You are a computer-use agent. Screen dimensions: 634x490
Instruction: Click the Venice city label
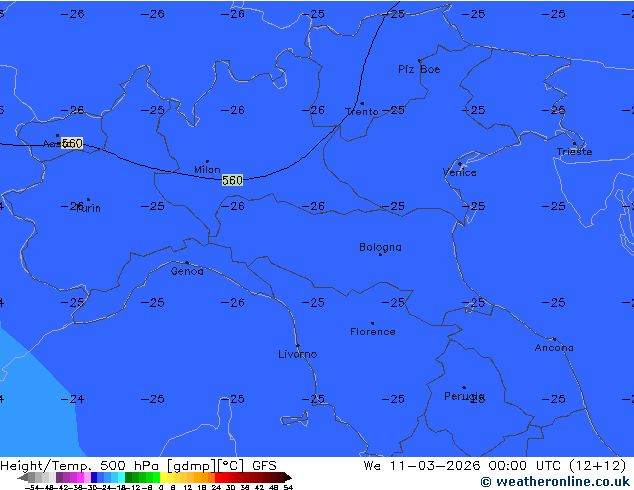tap(459, 173)
